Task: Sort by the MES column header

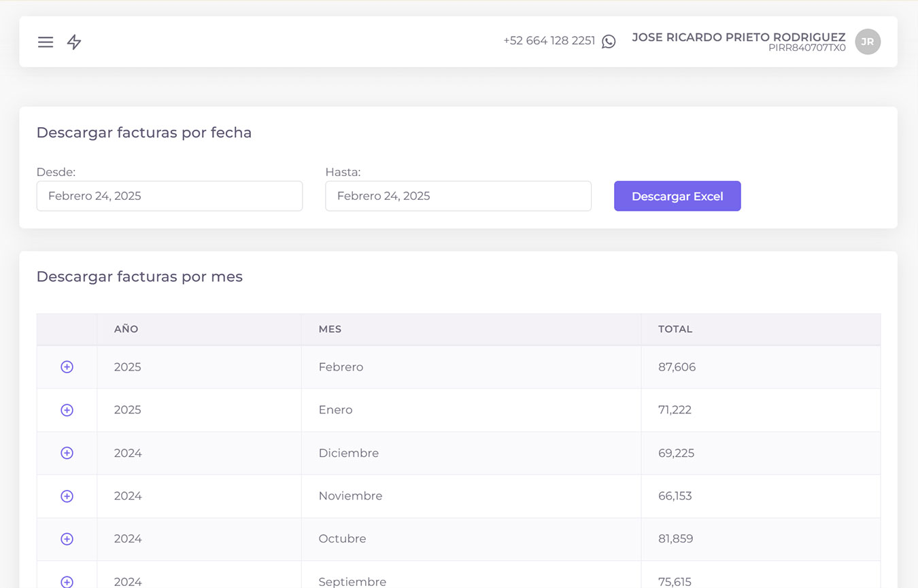Action: [x=330, y=329]
